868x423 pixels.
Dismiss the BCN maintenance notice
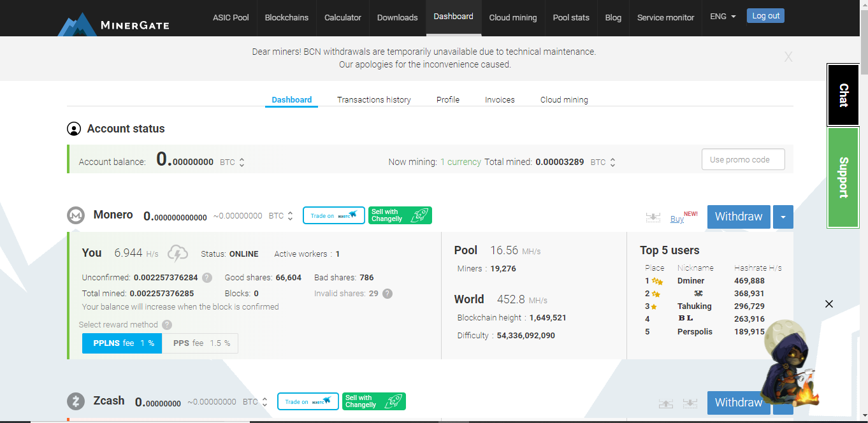788,57
